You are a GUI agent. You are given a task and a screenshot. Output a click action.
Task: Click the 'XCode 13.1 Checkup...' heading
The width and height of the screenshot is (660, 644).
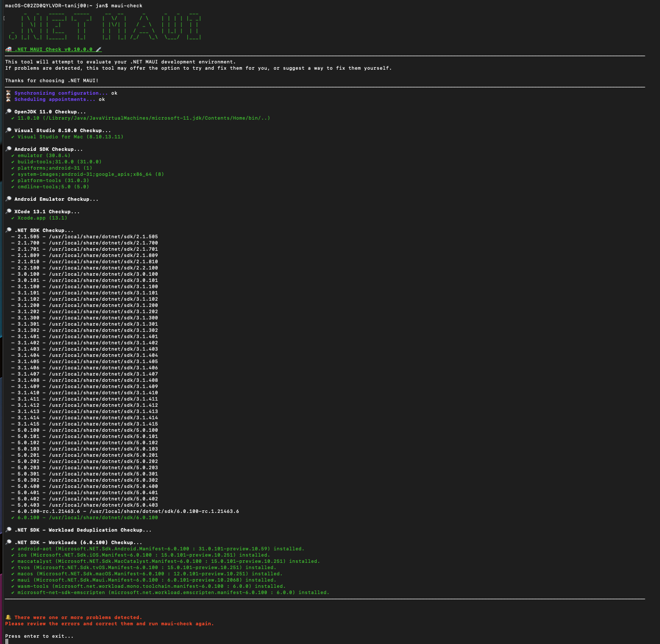tap(47, 212)
